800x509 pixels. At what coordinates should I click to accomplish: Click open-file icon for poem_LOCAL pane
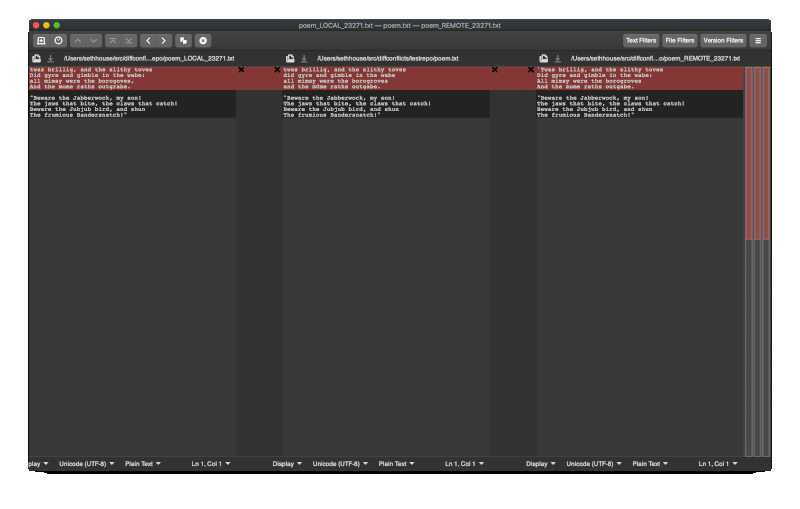click(37, 59)
